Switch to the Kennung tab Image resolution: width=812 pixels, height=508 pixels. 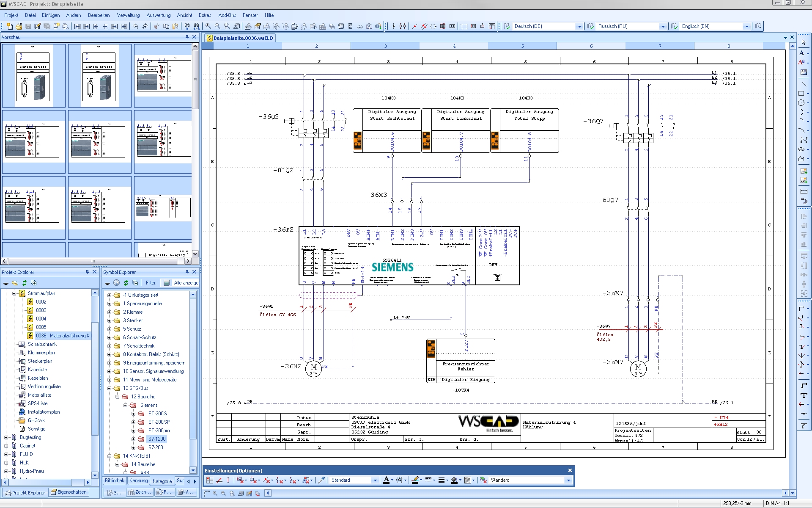138,480
